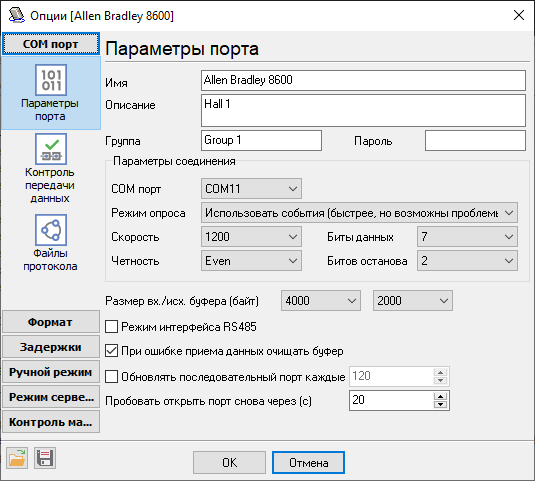Click the Пароль input field

click(475, 140)
